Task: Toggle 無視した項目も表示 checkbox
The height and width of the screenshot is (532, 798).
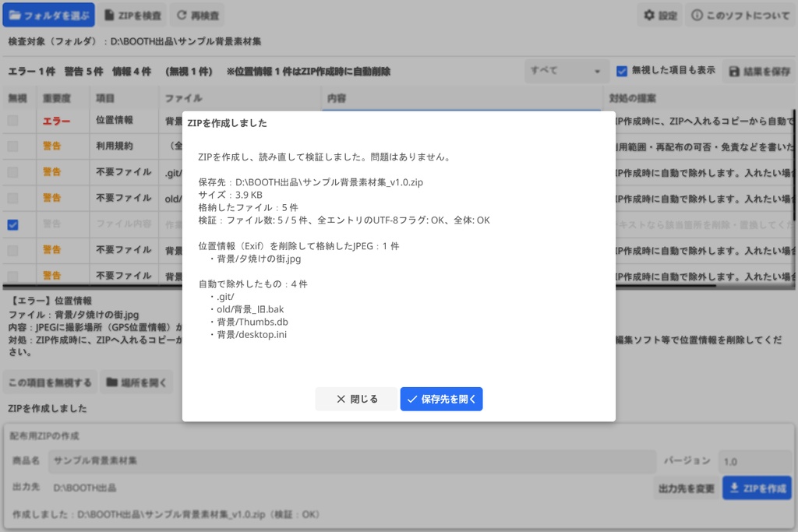Action: (x=621, y=71)
